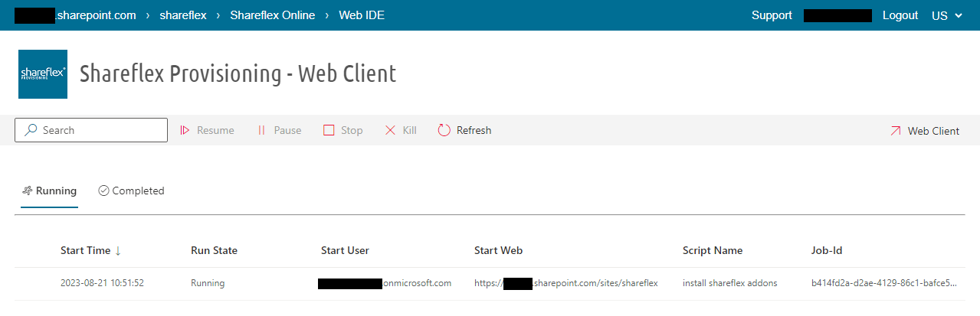Click the Resume play icon
Viewport: 980px width, 316px height.
point(185,130)
